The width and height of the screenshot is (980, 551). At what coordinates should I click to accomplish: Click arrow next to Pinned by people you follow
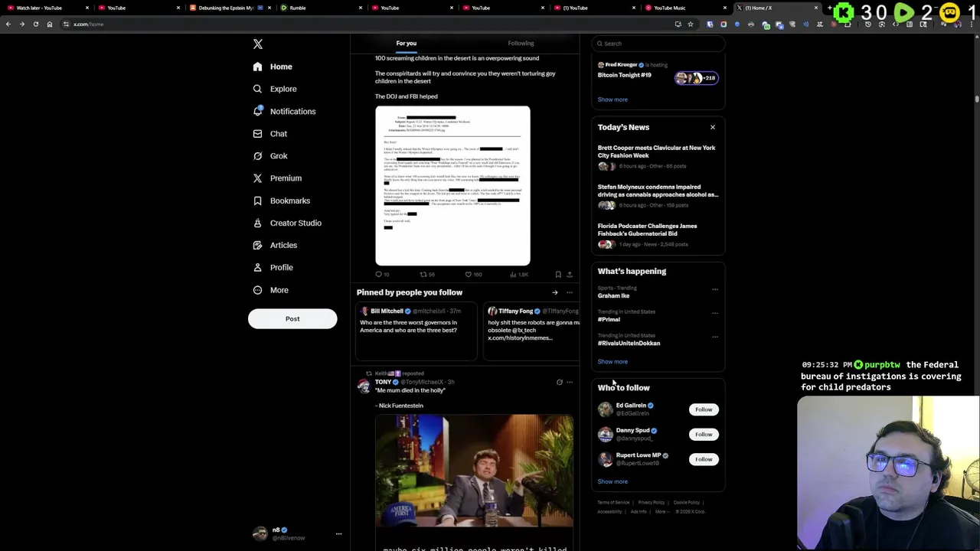pos(555,292)
